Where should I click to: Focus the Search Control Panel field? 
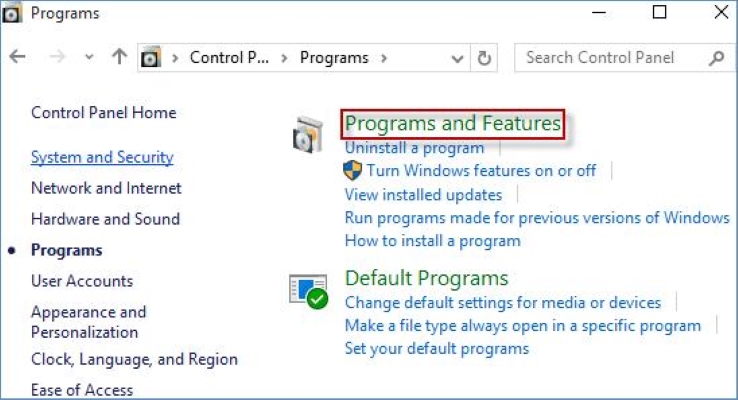coord(612,58)
